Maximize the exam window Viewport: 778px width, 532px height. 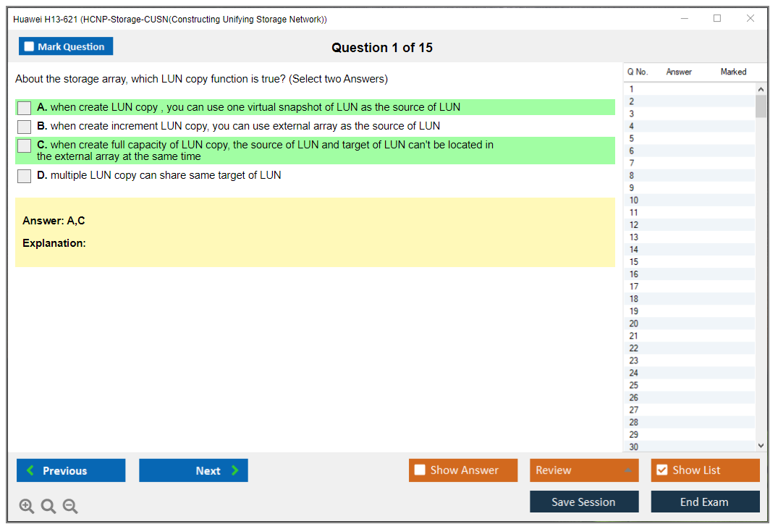pyautogui.click(x=717, y=19)
